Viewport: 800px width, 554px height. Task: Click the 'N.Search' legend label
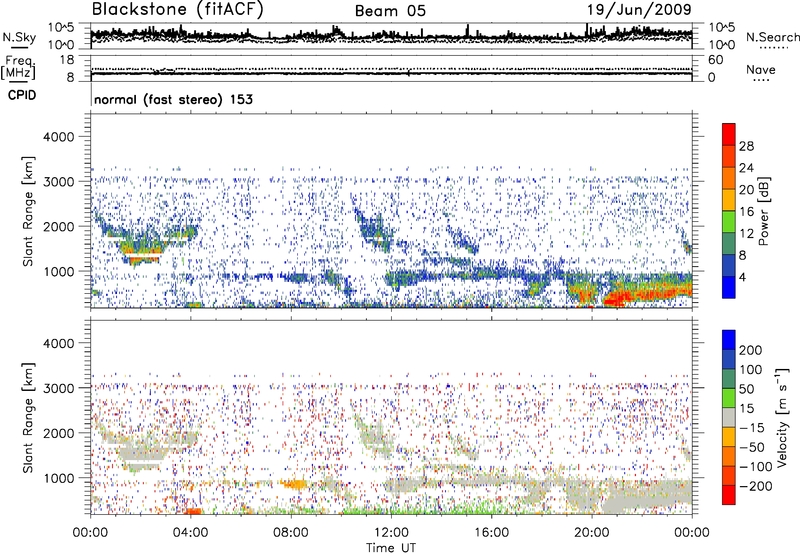click(773, 37)
